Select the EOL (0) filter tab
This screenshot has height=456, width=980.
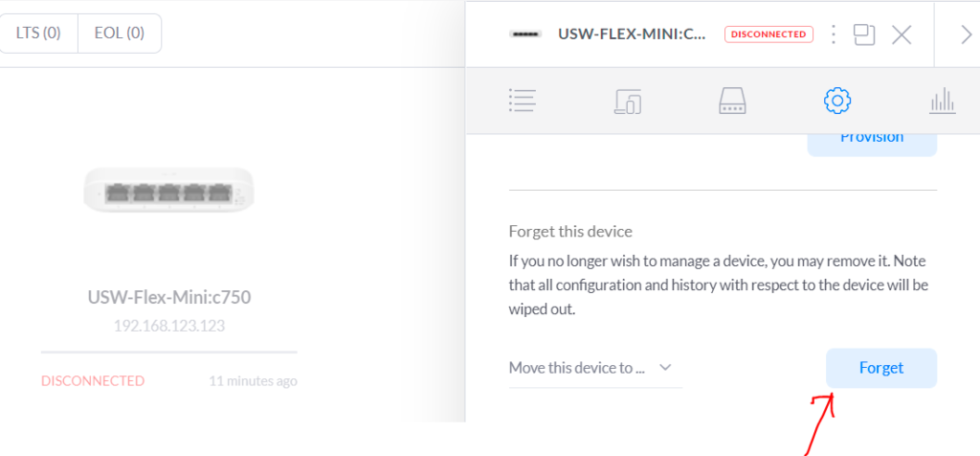(x=120, y=34)
